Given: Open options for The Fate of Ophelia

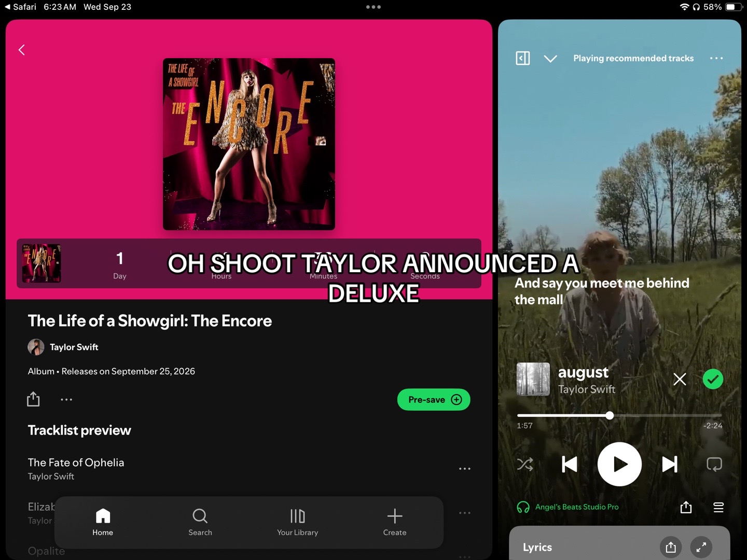Looking at the screenshot, I should pyautogui.click(x=465, y=469).
